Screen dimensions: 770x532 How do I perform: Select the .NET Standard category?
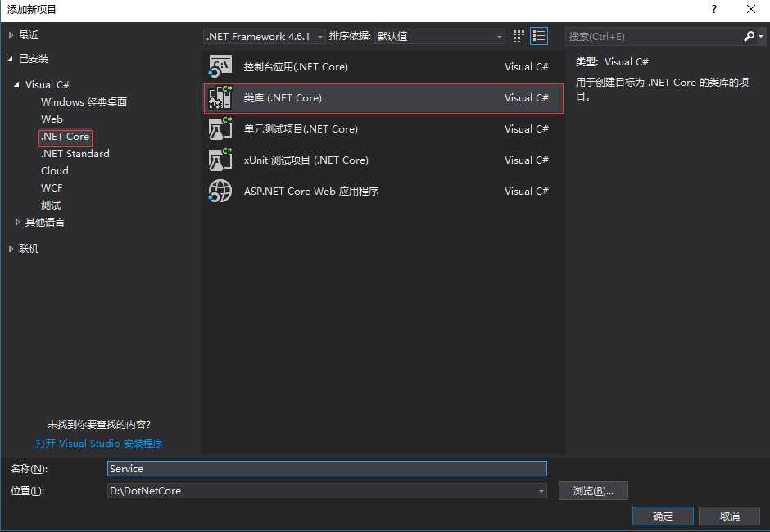pyautogui.click(x=75, y=154)
